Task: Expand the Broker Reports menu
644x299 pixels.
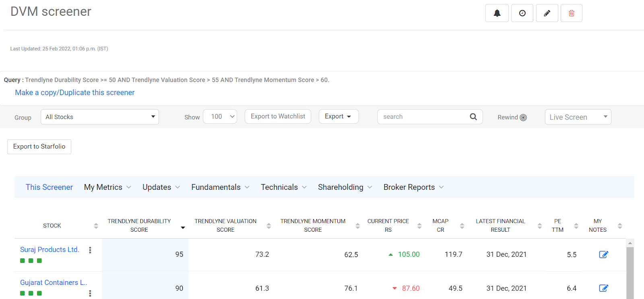Action: tap(414, 187)
